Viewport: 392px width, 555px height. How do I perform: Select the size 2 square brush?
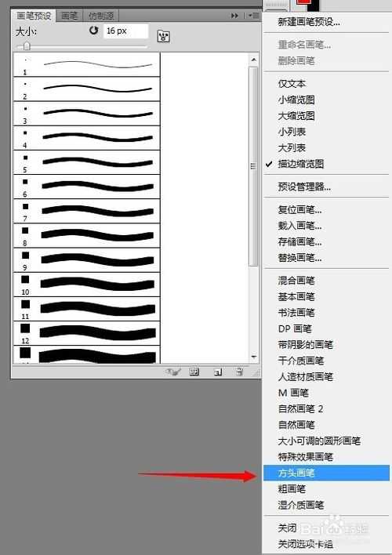(86, 89)
